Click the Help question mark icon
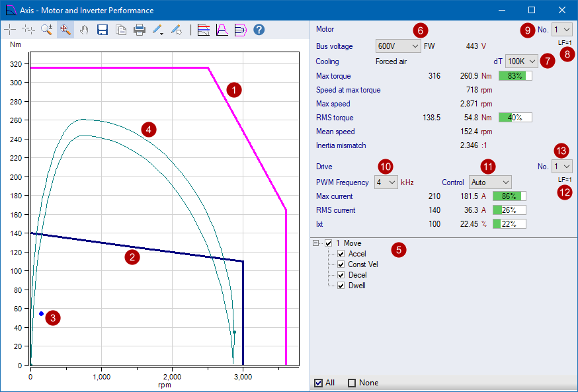 [x=259, y=29]
